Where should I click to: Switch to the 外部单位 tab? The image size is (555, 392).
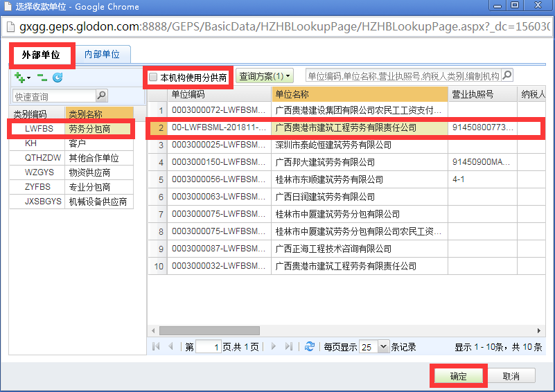pos(41,55)
